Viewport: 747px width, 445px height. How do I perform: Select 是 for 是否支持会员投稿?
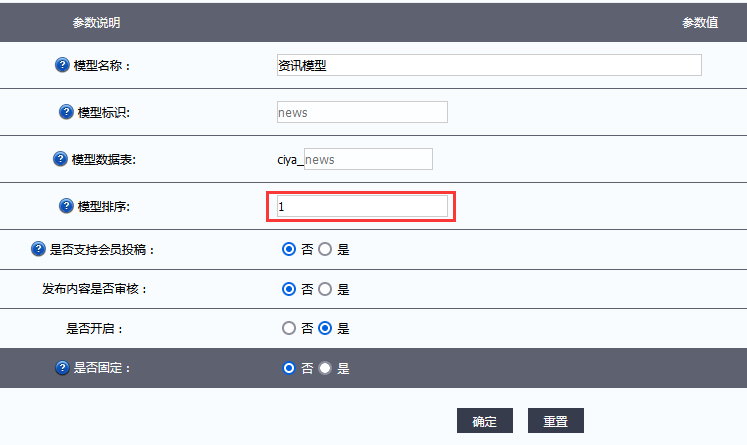click(x=325, y=250)
